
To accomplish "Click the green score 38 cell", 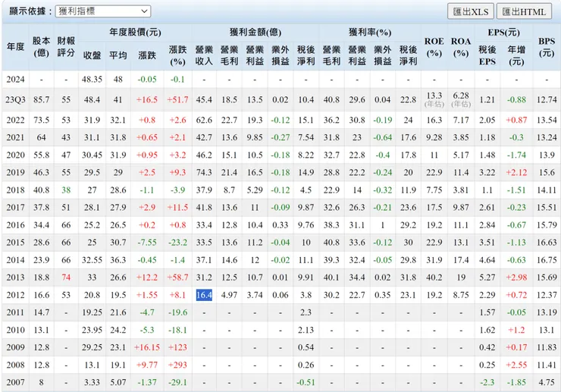I will tap(66, 190).
